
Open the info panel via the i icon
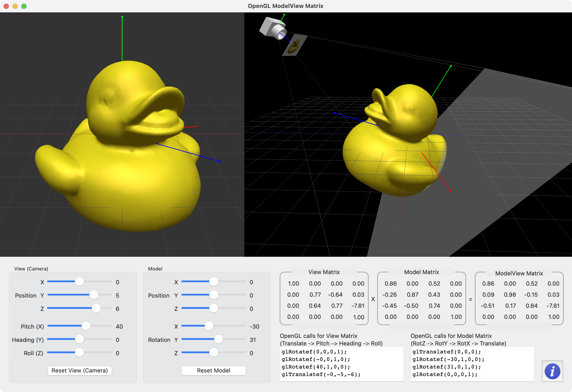coord(552,371)
